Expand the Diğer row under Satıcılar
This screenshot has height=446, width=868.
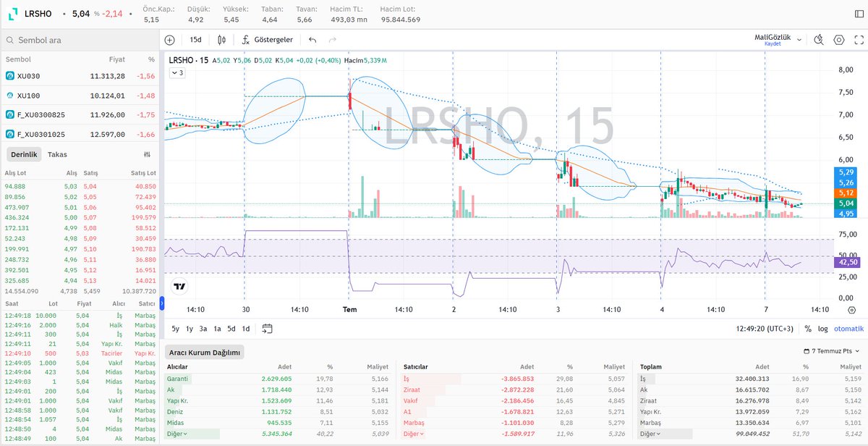point(413,434)
